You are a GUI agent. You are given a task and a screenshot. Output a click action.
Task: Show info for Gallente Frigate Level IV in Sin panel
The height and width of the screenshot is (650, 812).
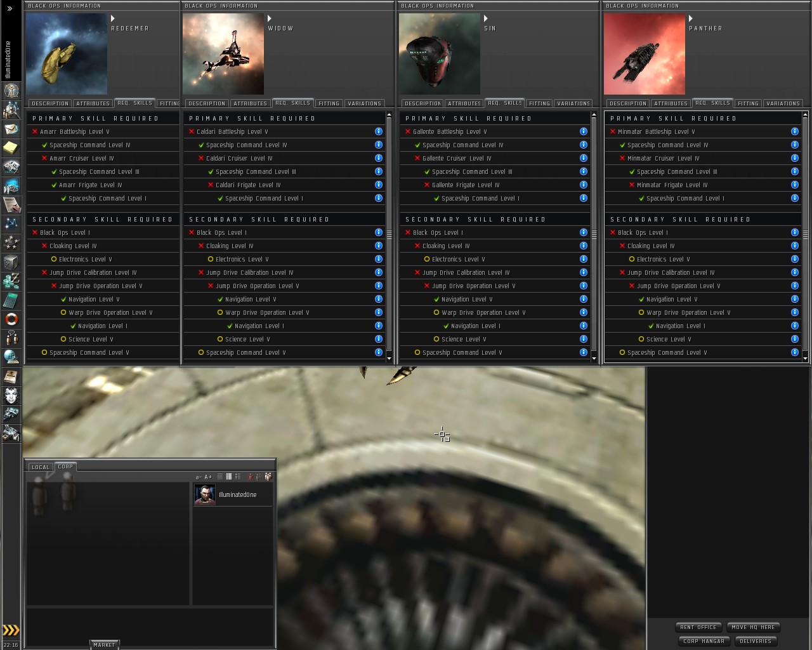click(x=584, y=185)
